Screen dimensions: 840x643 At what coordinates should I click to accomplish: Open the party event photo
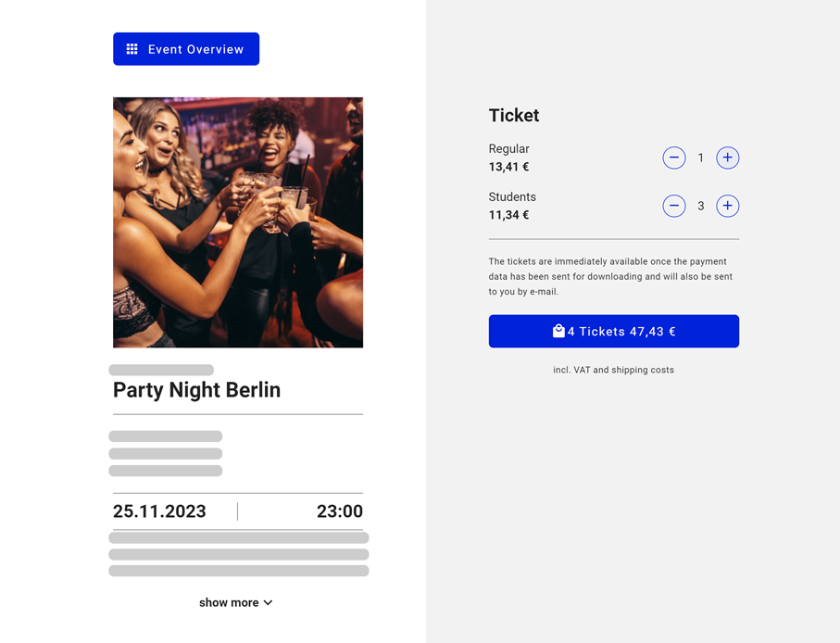238,222
